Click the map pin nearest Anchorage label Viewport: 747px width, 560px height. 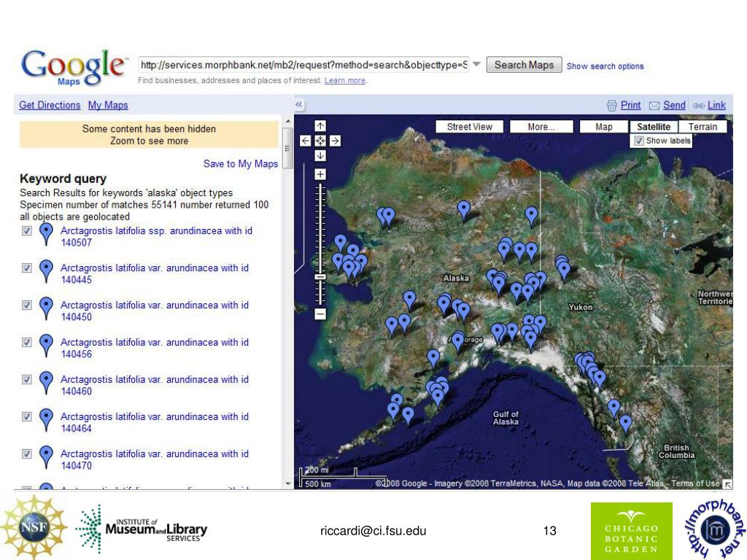point(458,340)
